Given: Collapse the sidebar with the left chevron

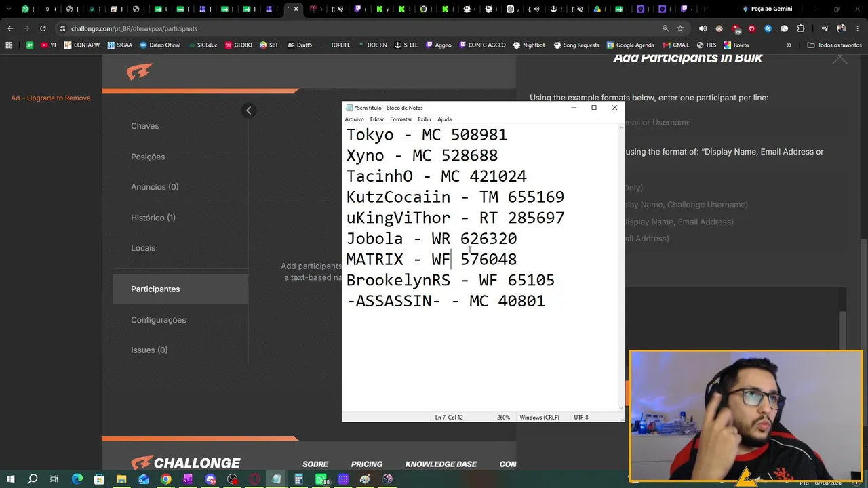Looking at the screenshot, I should (x=248, y=110).
